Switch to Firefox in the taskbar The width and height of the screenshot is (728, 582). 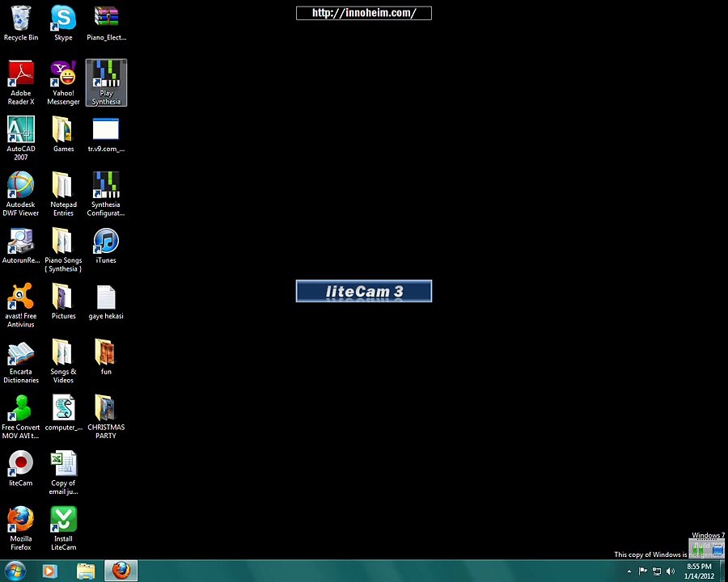pos(121,571)
